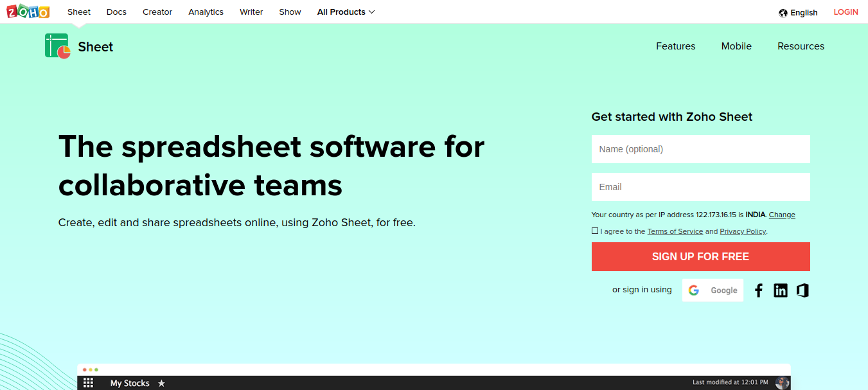Click the LOGIN link
Viewport: 868px width, 390px height.
(846, 12)
